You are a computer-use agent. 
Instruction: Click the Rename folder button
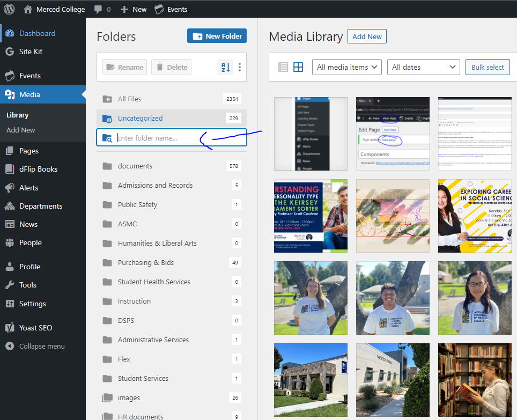tap(124, 67)
